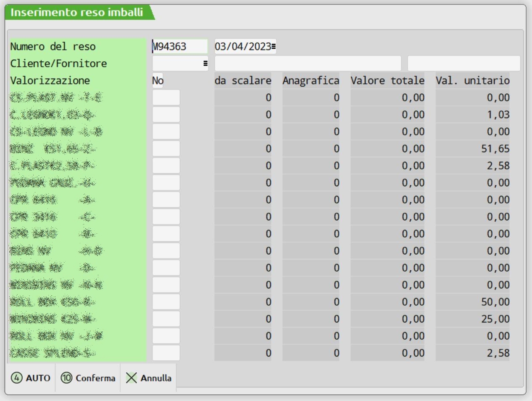
Task: Click quantity box in row with 25,00
Action: pyautogui.click(x=166, y=319)
